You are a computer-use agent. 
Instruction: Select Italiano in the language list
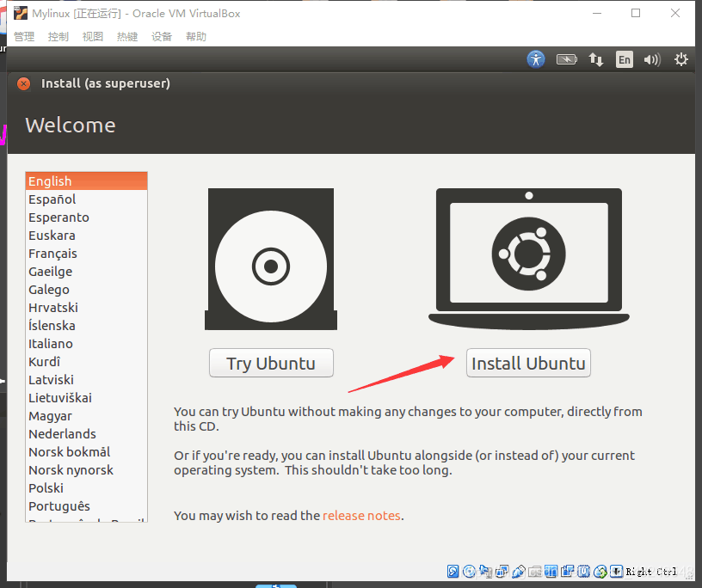point(86,344)
